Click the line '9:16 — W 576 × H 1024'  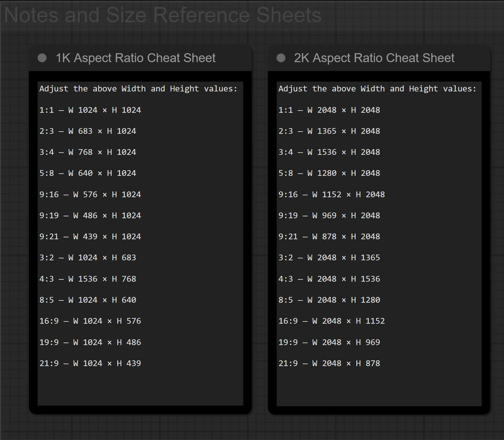point(90,194)
